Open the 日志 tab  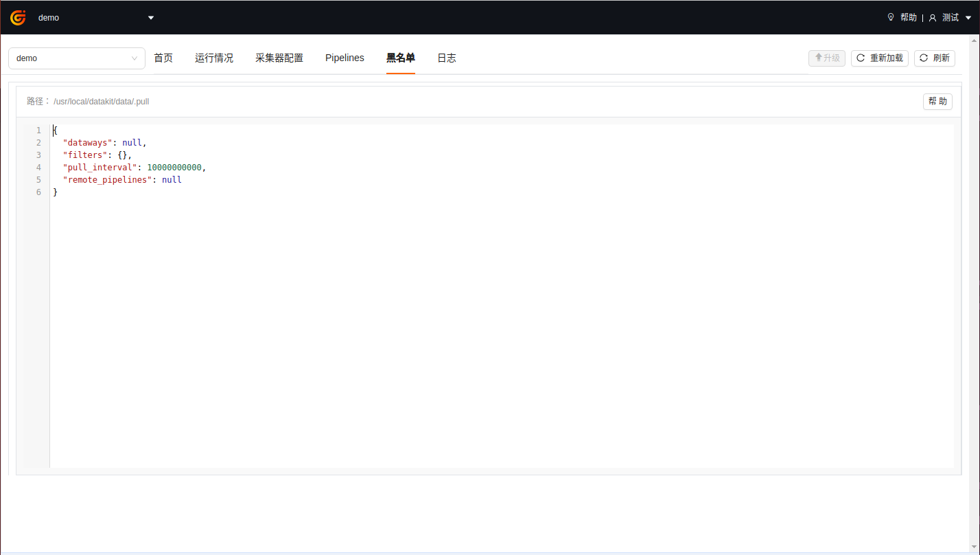pos(447,58)
